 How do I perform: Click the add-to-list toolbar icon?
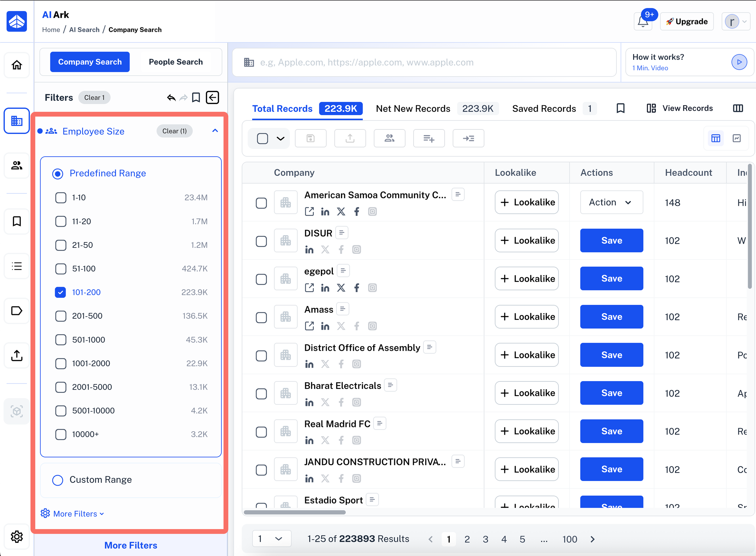pos(429,138)
